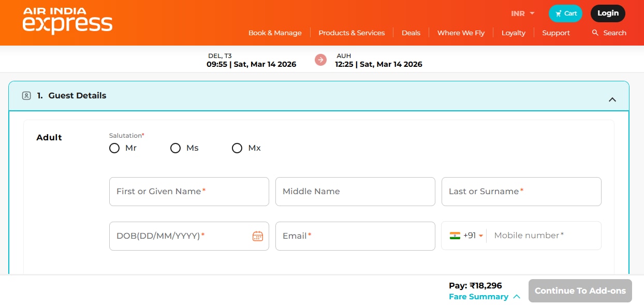This screenshot has width=644, height=305.
Task: Open the Book & Manage menu
Action: tap(275, 33)
